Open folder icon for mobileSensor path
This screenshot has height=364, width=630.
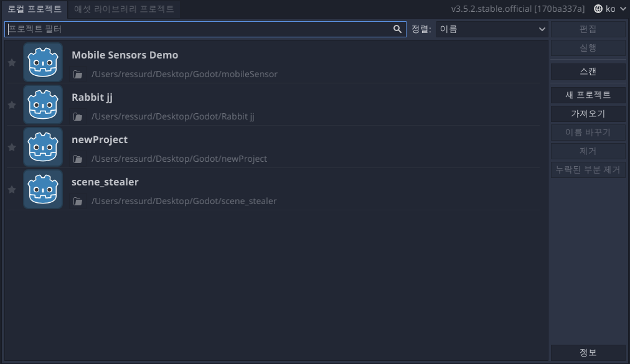click(x=78, y=74)
